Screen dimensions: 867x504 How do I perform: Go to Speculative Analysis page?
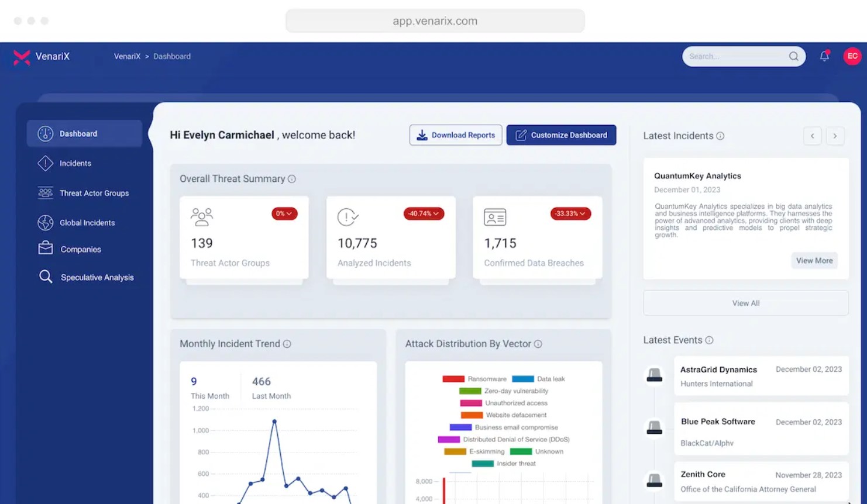tap(97, 277)
